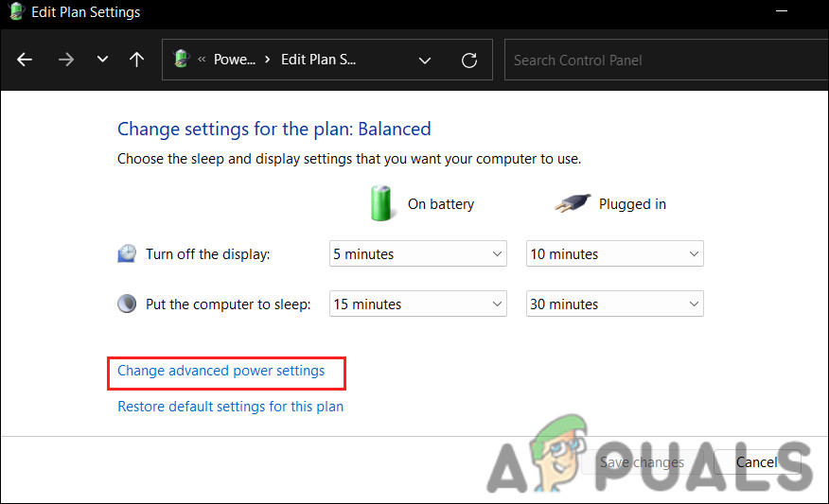829x504 pixels.
Task: Click the Back navigation arrow
Action: coord(25,60)
